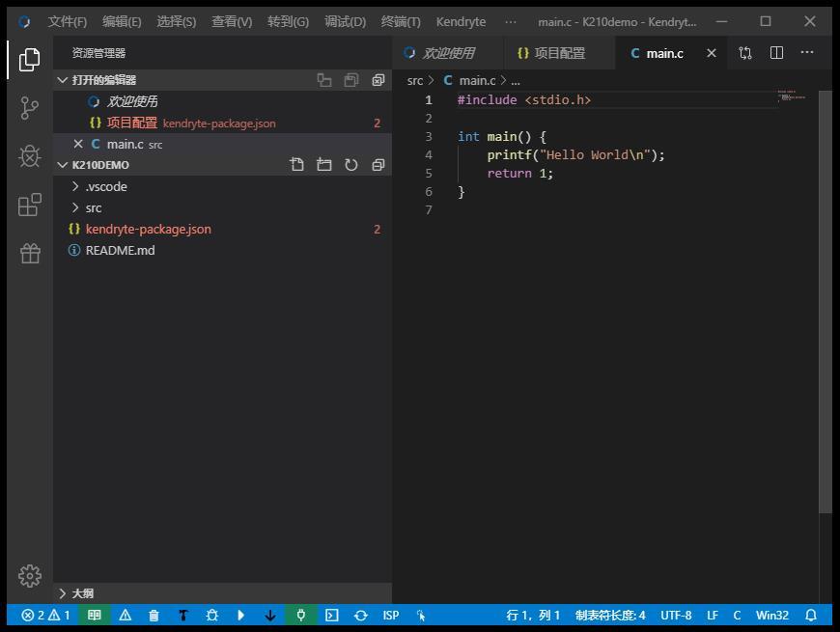Open the notifications bell

pos(811,616)
